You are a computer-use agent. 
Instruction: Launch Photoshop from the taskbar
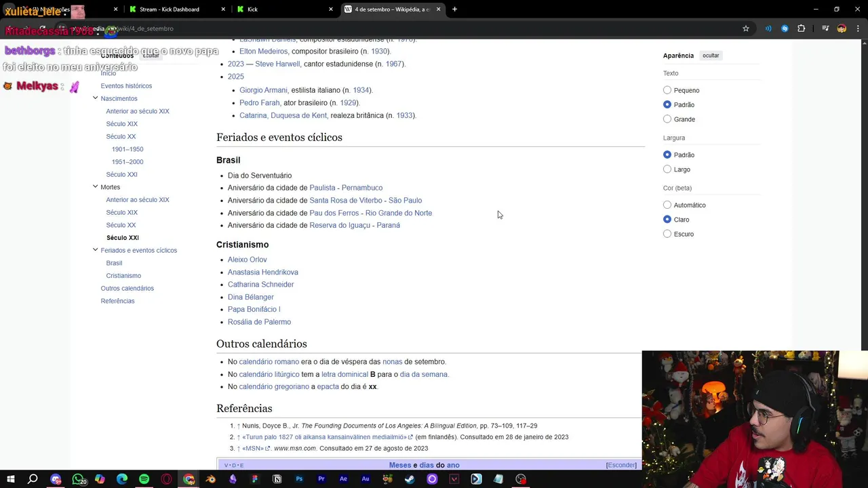(299, 479)
